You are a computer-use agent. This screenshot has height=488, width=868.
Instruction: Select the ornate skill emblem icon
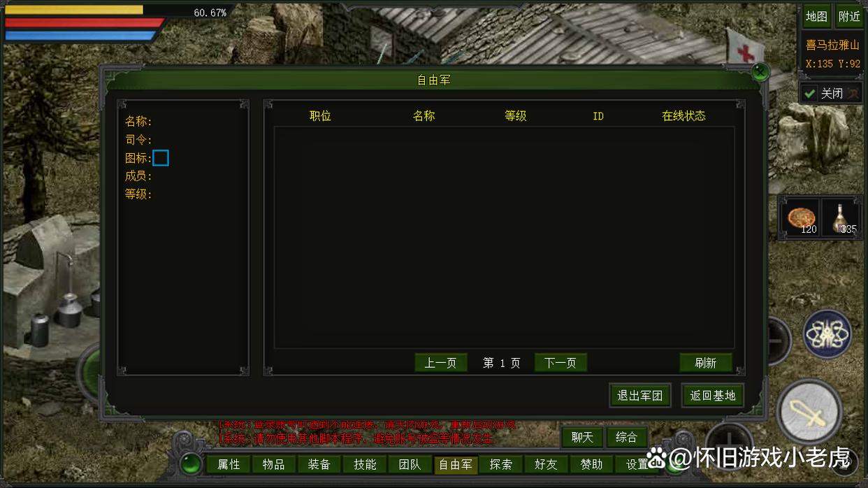click(826, 333)
